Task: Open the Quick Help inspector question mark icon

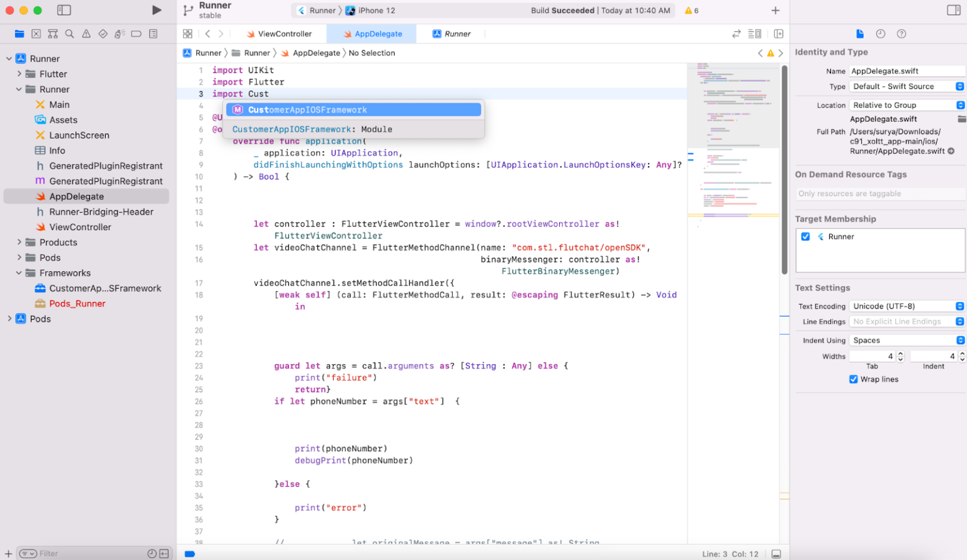Action: pos(902,33)
